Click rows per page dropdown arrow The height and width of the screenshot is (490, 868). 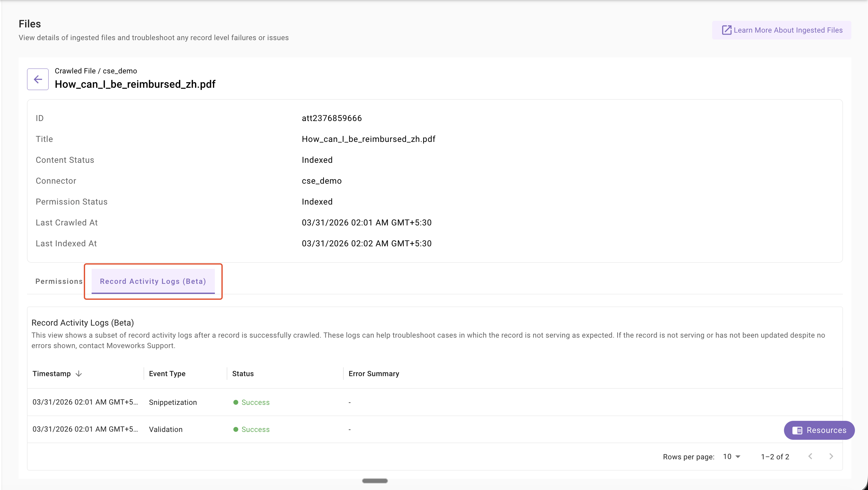tap(738, 457)
